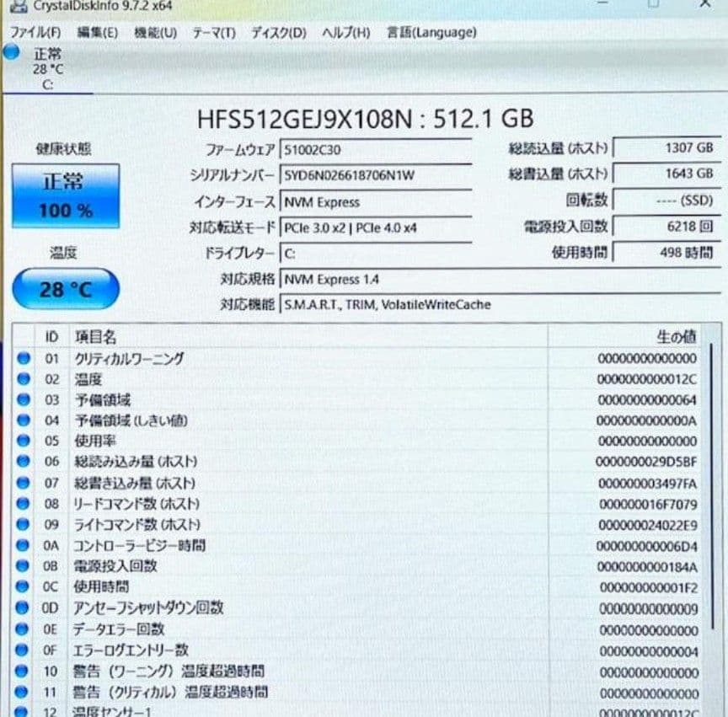The image size is (728, 717).
Task: Click the 正常 100 % health status button
Action: [x=66, y=195]
